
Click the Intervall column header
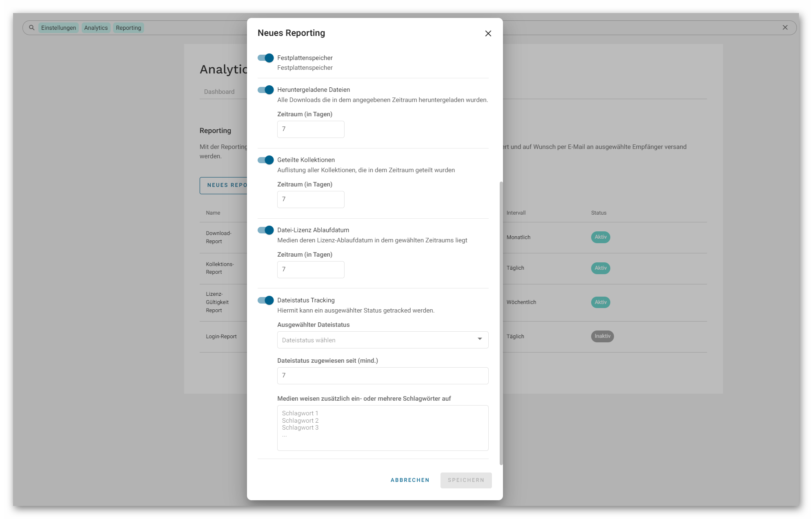pos(516,213)
